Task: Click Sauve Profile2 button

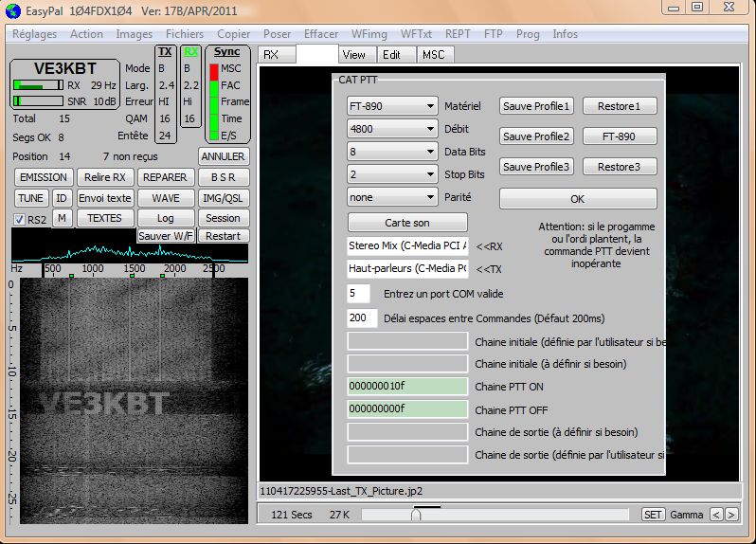Action: click(x=536, y=136)
